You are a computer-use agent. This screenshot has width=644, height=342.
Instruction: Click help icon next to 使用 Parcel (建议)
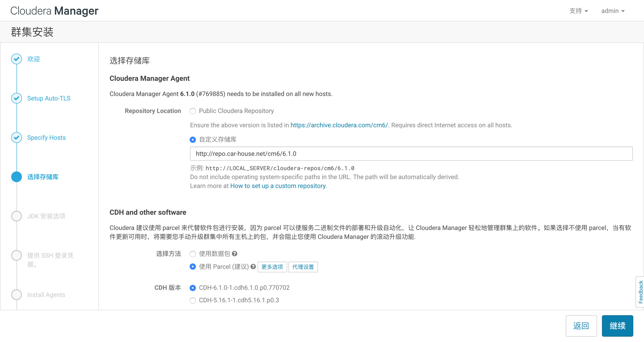(x=253, y=267)
